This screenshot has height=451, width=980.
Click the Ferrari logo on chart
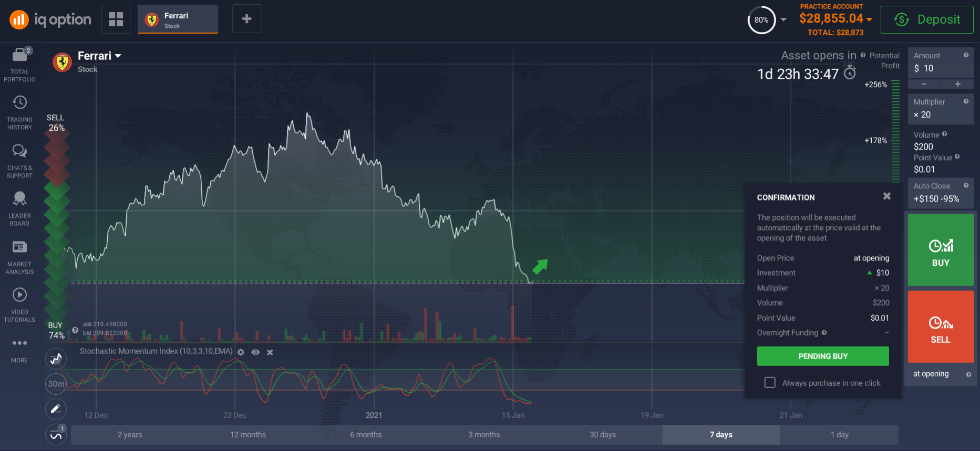[x=62, y=62]
